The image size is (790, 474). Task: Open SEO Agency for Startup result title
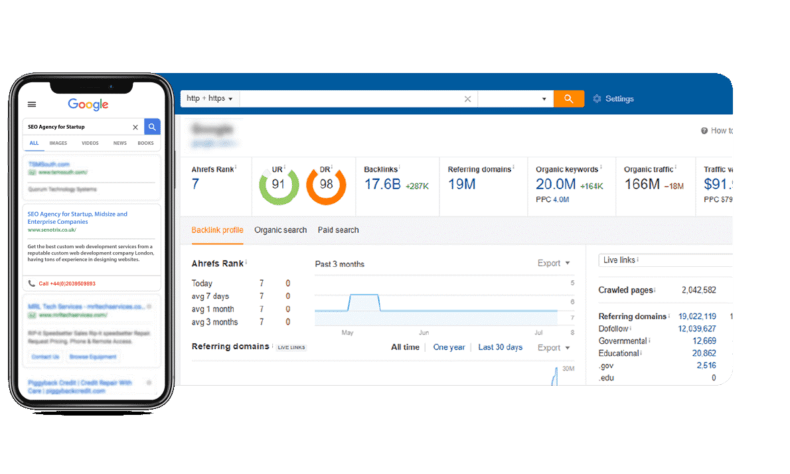click(x=77, y=218)
